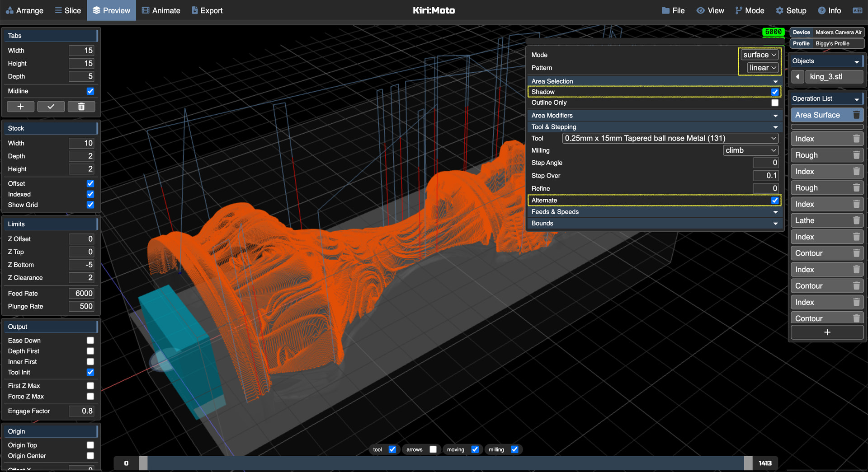Switch to the Animate tab
The image size is (868, 472).
[x=161, y=10]
